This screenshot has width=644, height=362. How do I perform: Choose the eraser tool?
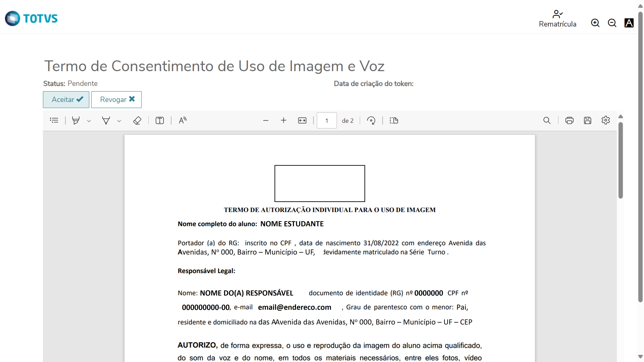[137, 120]
